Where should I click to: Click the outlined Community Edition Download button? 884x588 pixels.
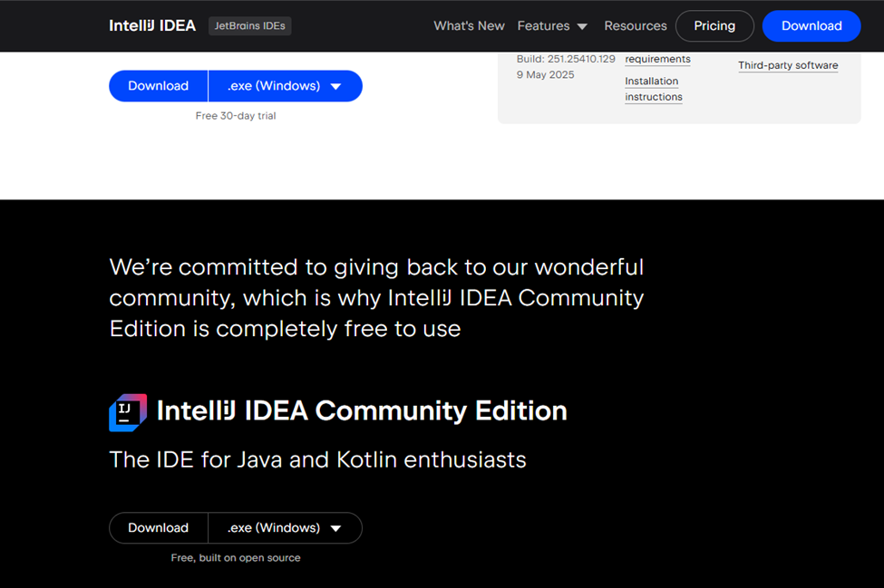[159, 528]
